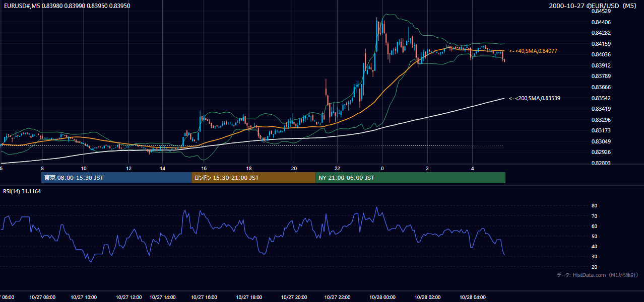Click the 10/27 18:00 date axis label
The image size is (644, 302).
pyautogui.click(x=249, y=297)
